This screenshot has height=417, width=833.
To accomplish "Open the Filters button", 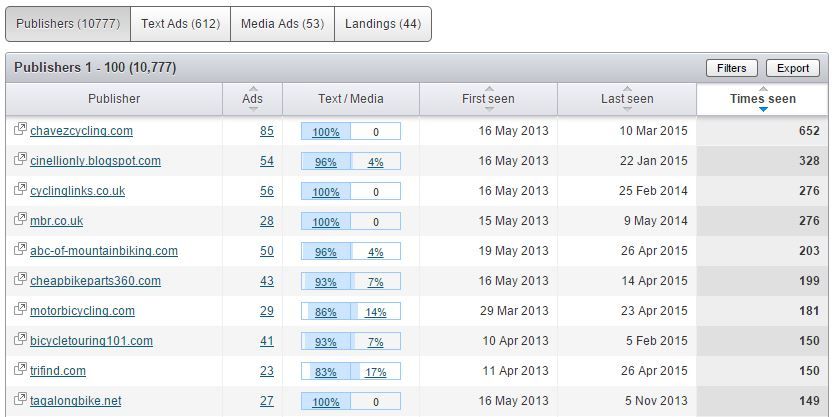I will pyautogui.click(x=732, y=68).
